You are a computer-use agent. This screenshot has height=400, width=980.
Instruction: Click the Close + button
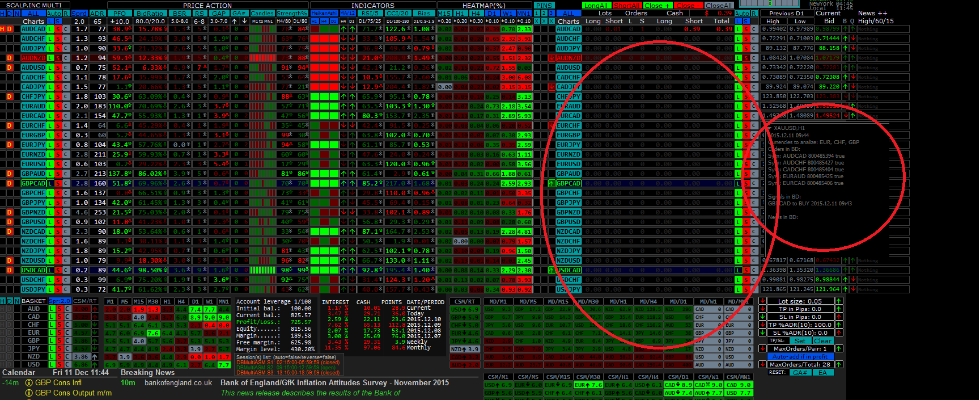[x=658, y=6]
